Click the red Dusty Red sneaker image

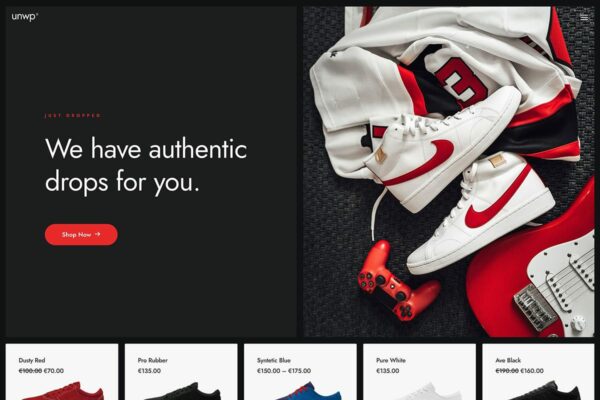pos(63,391)
